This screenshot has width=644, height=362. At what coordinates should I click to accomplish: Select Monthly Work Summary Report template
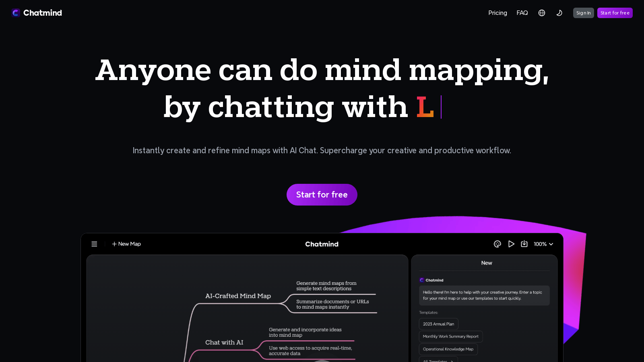click(x=451, y=336)
